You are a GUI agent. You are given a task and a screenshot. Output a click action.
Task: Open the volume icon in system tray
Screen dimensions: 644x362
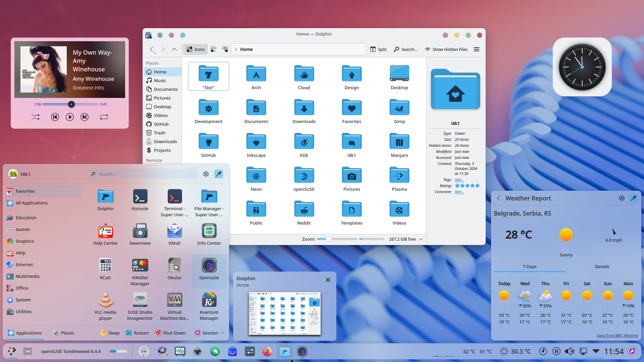(x=569, y=351)
